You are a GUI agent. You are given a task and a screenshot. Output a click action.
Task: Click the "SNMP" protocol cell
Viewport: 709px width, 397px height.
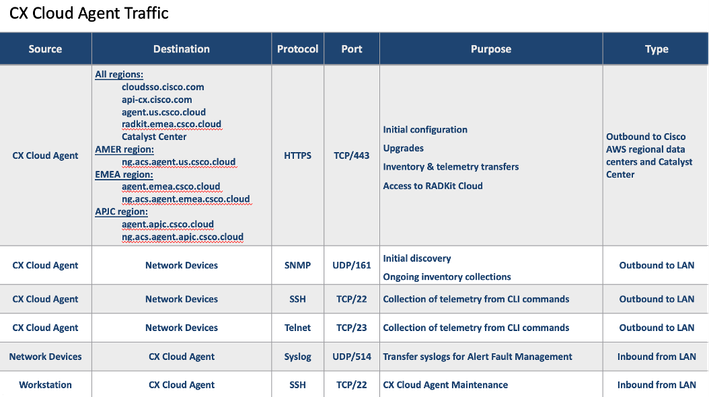tap(298, 265)
